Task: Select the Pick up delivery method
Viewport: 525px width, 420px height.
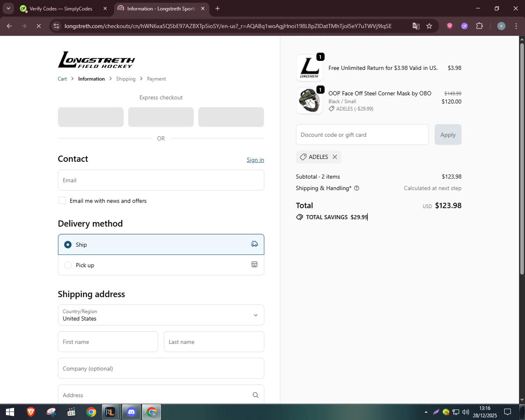Action: point(161,265)
